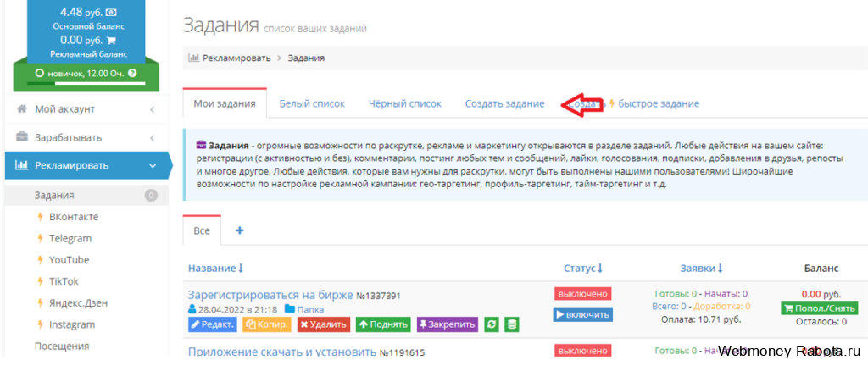Open the Чёрный список tab
The width and height of the screenshot is (868, 366).
(x=405, y=103)
